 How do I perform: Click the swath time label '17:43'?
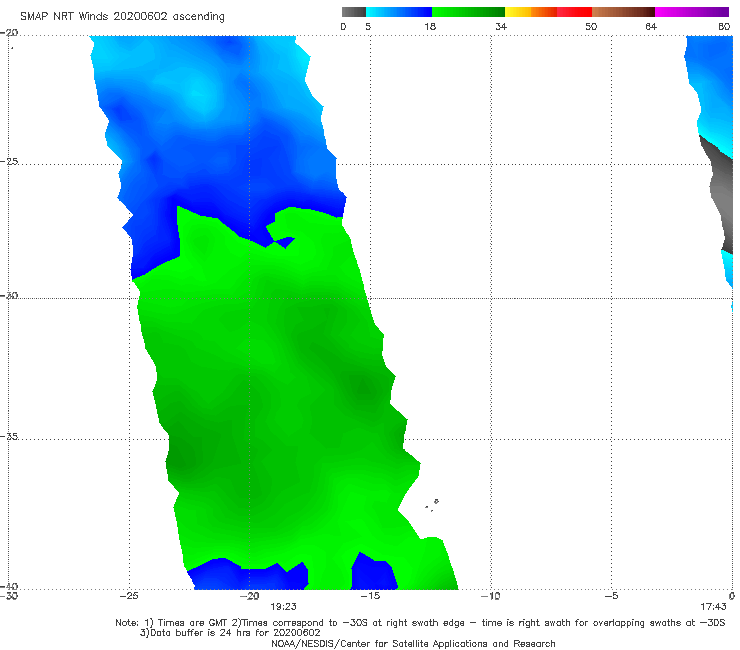713,607
